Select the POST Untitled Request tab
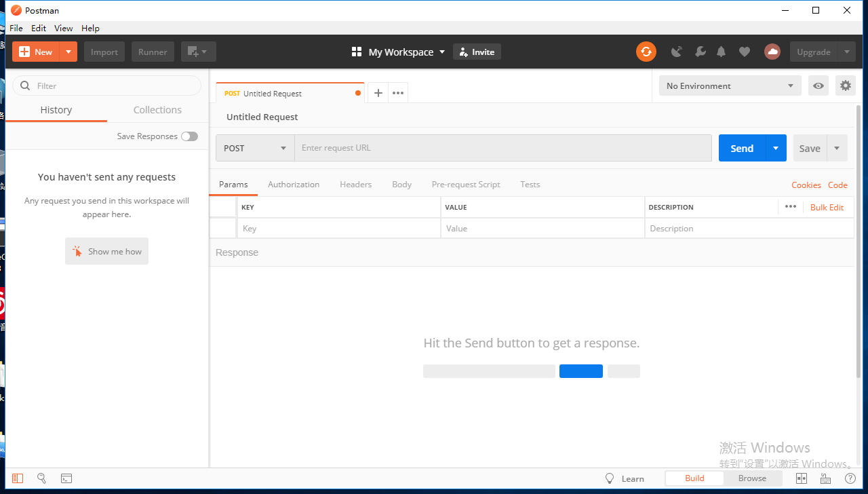Image resolution: width=868 pixels, height=494 pixels. click(290, 93)
